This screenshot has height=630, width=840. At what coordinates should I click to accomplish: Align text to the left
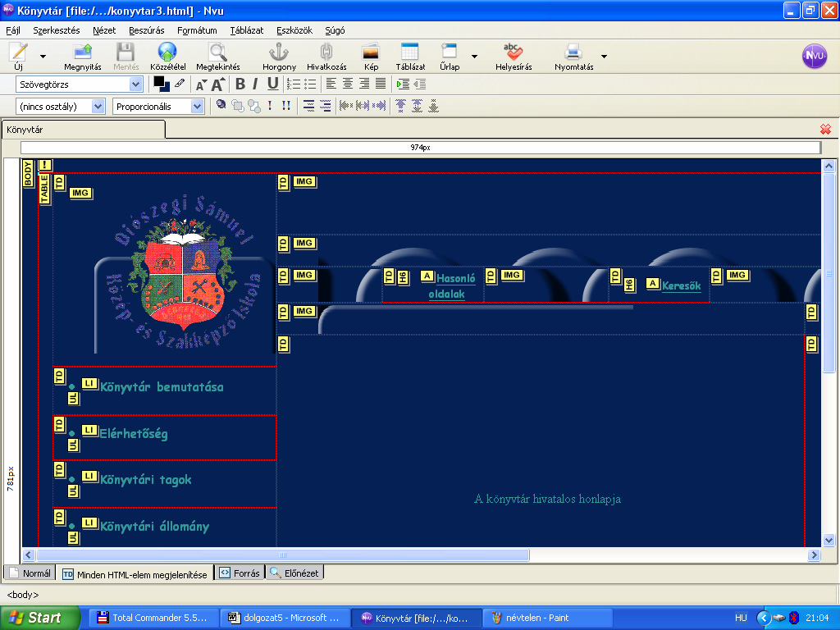331,84
